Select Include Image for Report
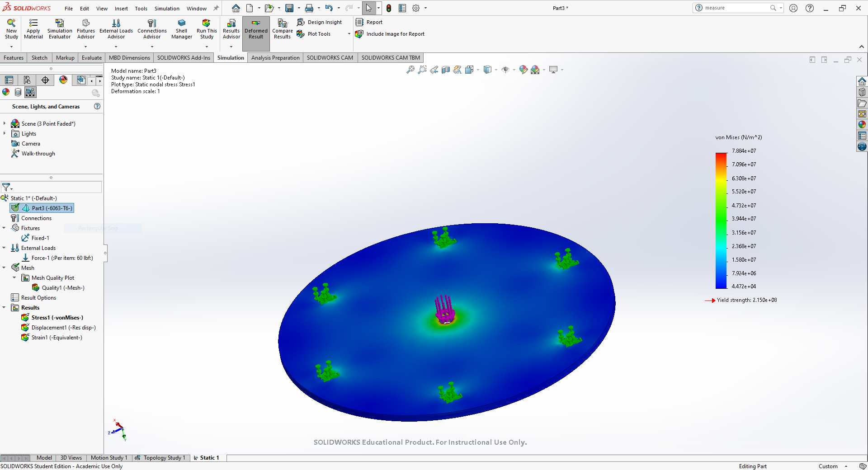This screenshot has height=470, width=868. tap(390, 34)
